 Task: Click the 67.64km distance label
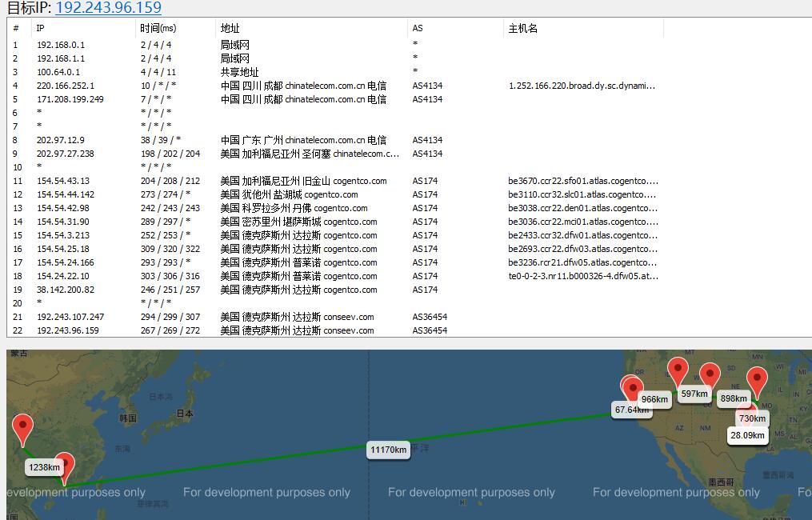coord(631,410)
